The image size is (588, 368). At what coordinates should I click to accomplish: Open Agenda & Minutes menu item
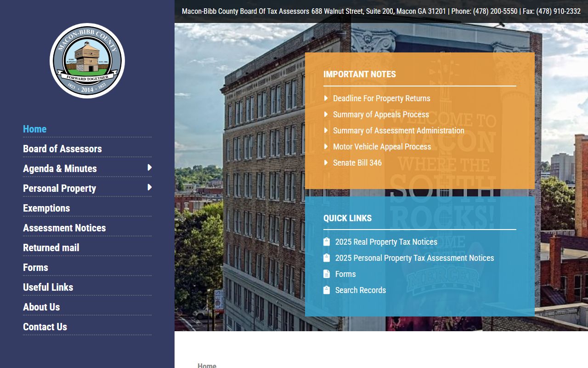(60, 169)
